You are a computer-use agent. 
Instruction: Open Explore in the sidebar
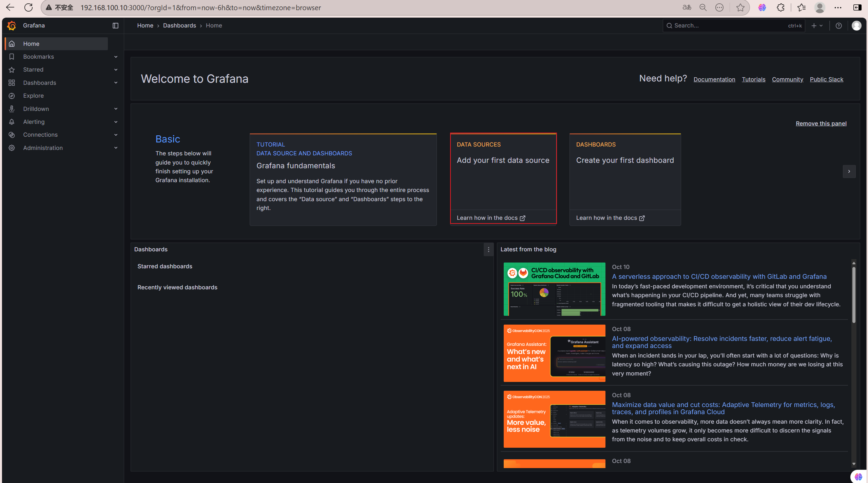pos(34,96)
